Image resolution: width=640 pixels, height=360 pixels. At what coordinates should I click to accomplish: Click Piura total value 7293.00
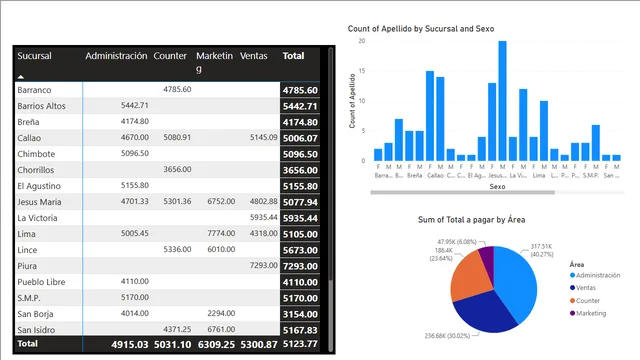coord(300,266)
